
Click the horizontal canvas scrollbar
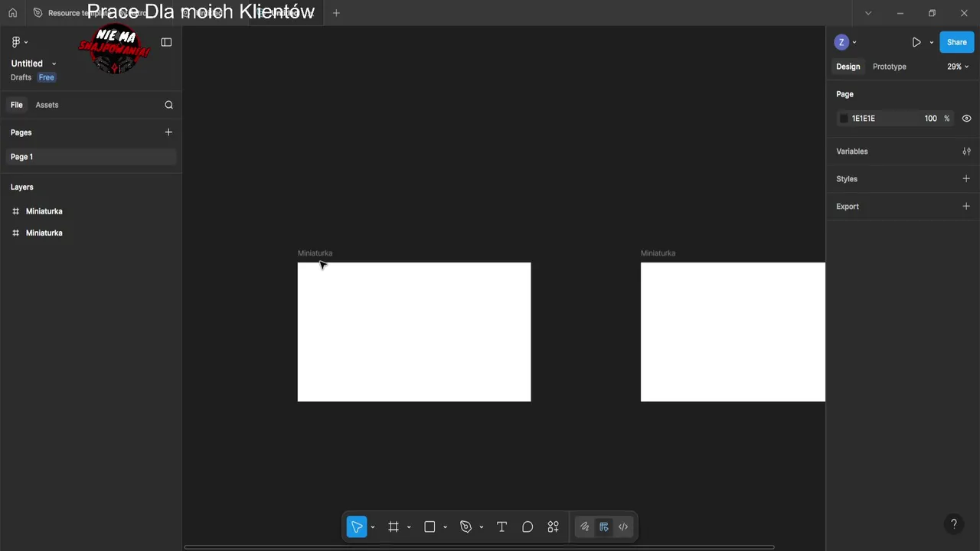479,547
